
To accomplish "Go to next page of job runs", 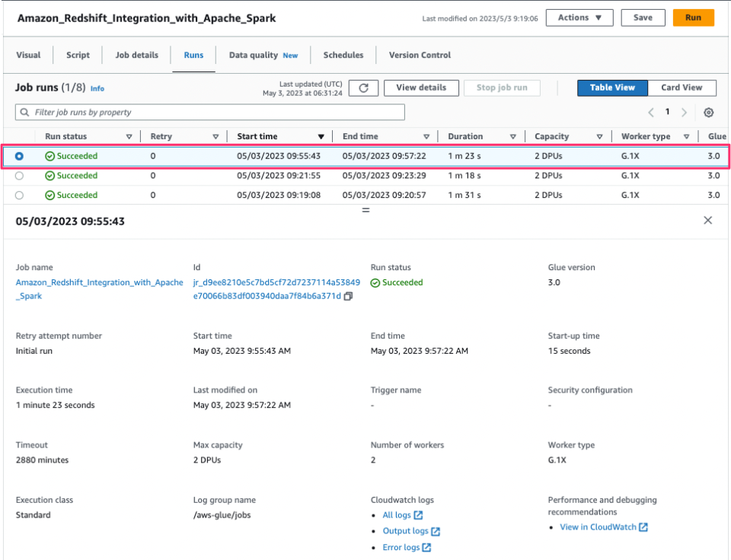I will (685, 112).
